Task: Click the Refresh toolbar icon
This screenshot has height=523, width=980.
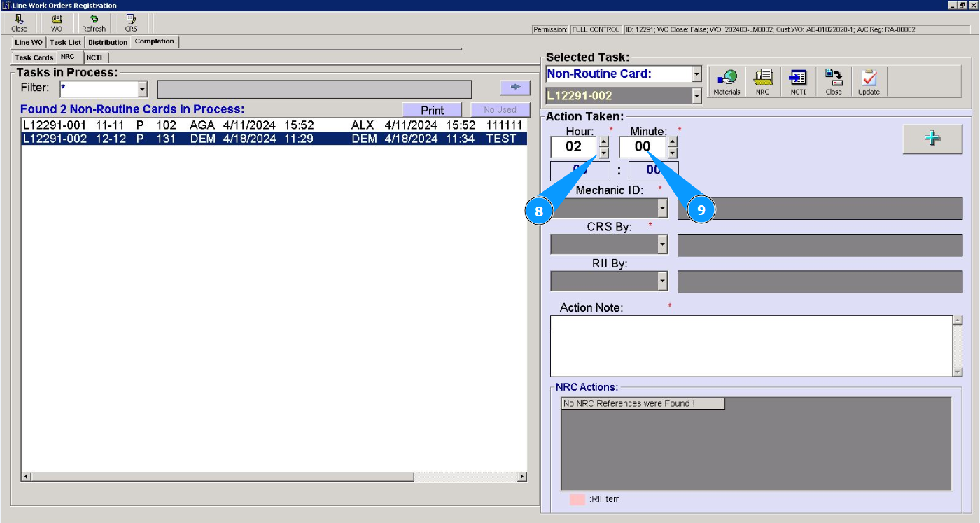Action: [94, 23]
